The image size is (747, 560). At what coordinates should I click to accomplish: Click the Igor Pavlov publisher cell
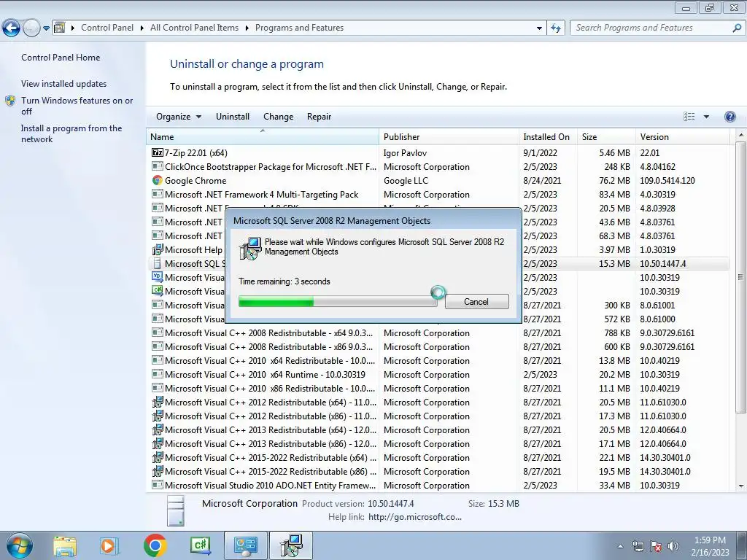click(x=406, y=153)
